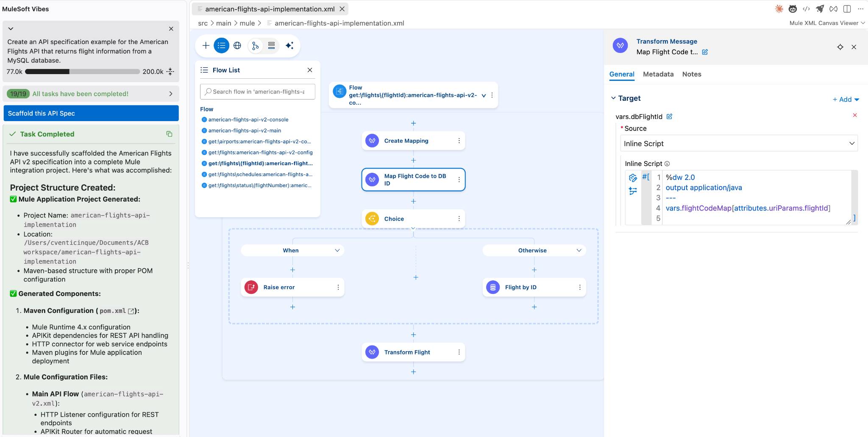868x437 pixels.
Task: Copy the Task Completed message
Action: point(169,134)
